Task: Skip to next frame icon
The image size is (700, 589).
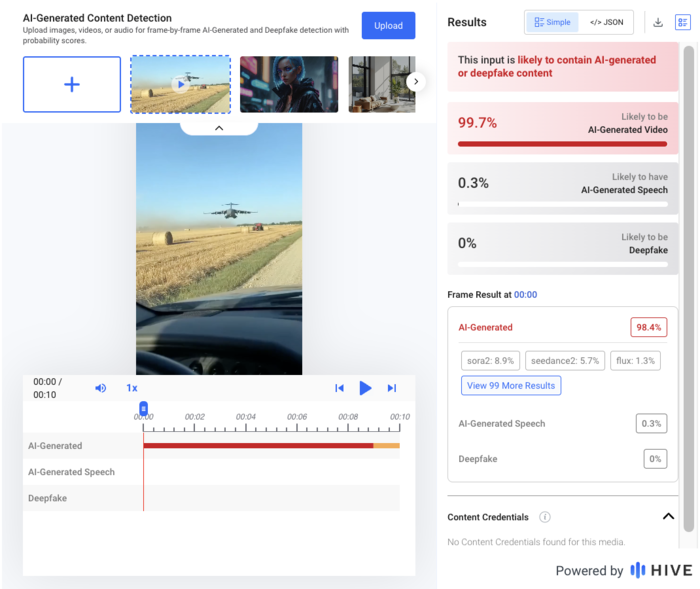Action: click(392, 388)
